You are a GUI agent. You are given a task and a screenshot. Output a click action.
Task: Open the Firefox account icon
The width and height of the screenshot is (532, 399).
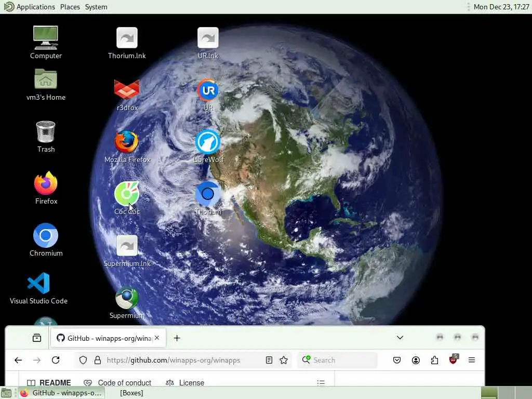(x=416, y=361)
